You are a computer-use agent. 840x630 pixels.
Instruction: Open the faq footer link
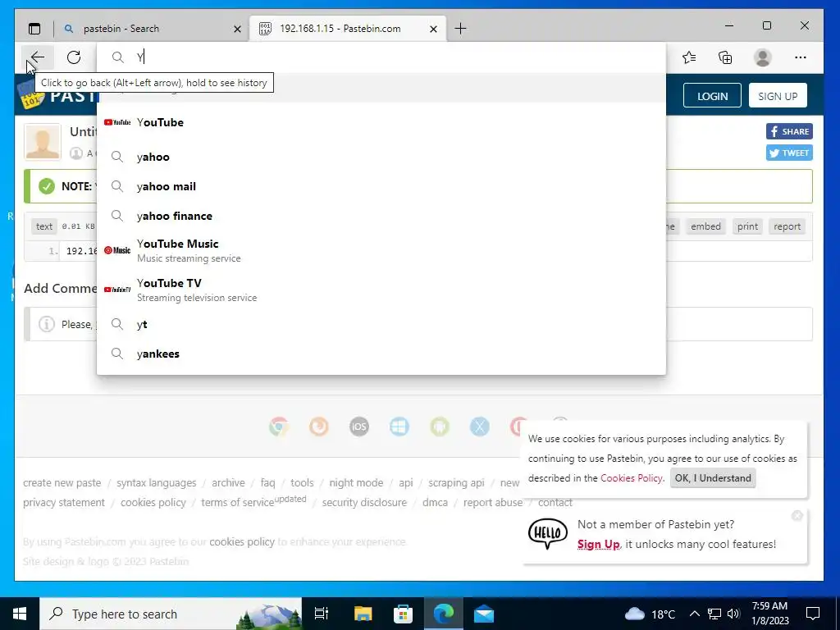268,482
